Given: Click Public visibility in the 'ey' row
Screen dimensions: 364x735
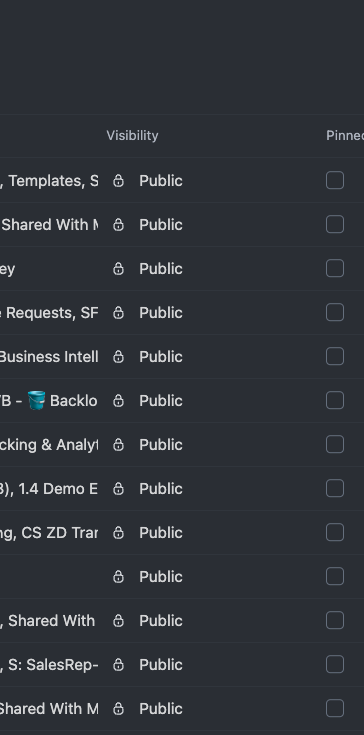Looking at the screenshot, I should (x=161, y=269).
